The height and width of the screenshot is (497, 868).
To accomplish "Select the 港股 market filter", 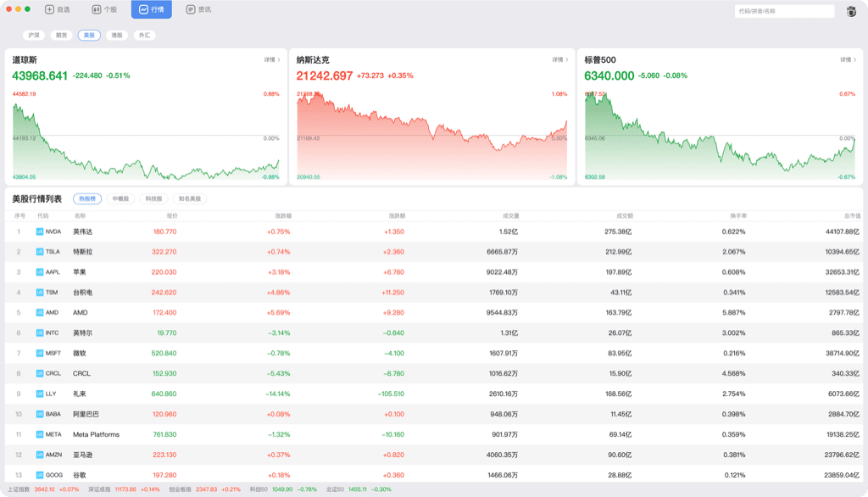I will point(117,36).
